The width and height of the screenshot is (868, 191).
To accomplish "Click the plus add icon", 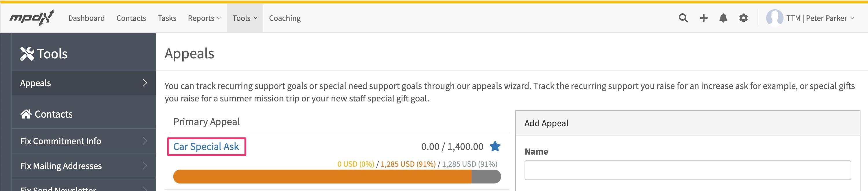I will click(703, 18).
